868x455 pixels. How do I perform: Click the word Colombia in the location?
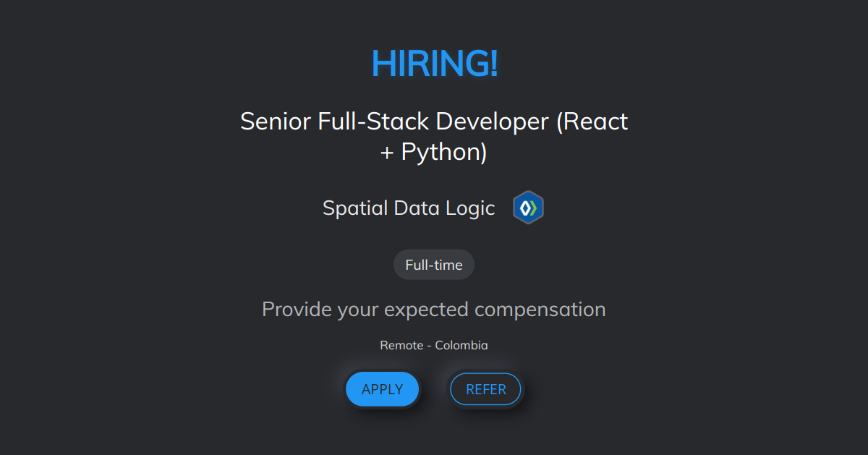pyautogui.click(x=461, y=345)
